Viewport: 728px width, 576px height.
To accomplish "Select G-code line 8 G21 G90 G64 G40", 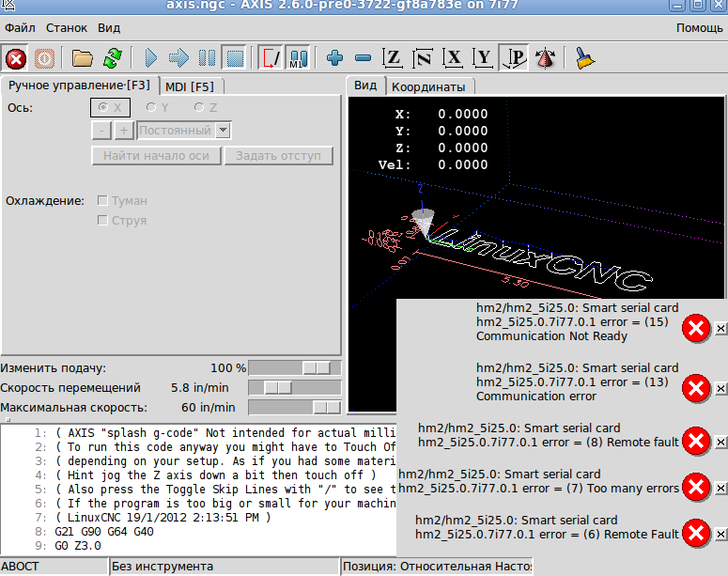I will click(104, 532).
